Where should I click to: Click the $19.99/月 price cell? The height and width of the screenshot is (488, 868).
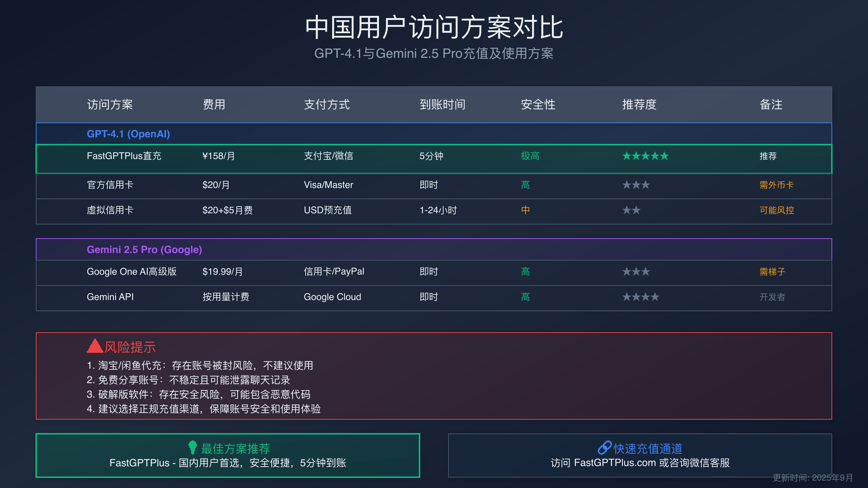[x=222, y=272]
